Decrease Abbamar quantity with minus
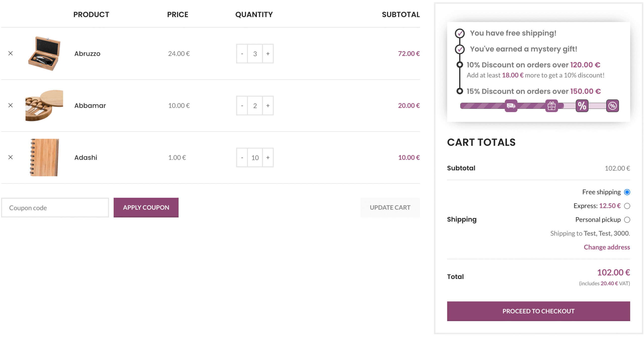644x337 pixels. pyautogui.click(x=242, y=106)
